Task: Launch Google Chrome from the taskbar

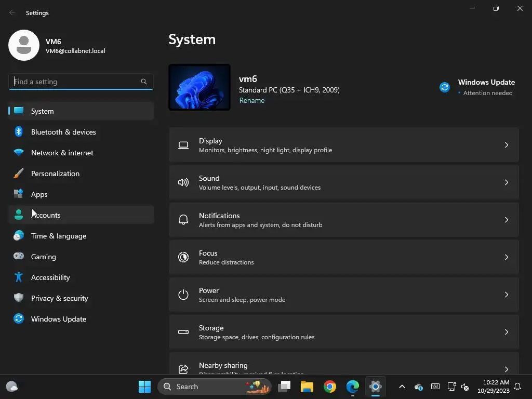Action: point(330,387)
